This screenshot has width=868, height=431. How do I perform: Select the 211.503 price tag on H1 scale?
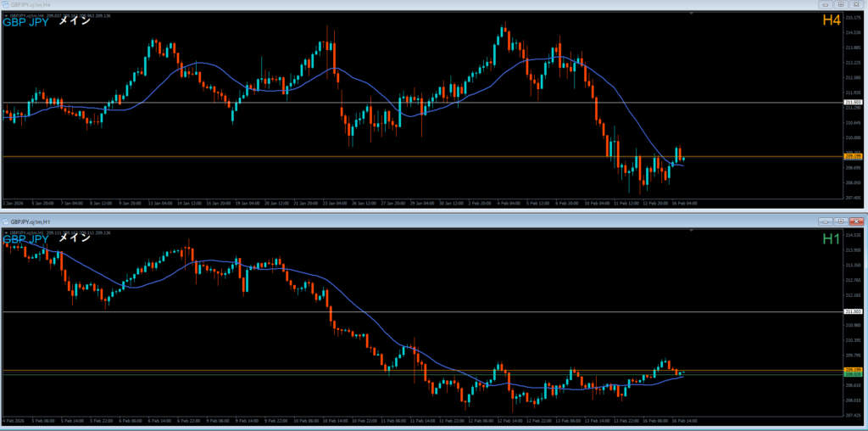tap(853, 312)
